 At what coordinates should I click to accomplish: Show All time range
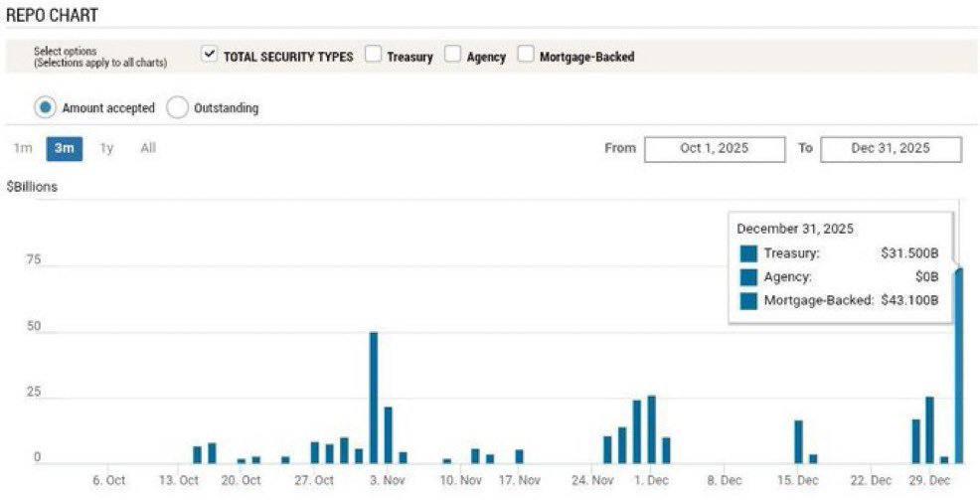coord(148,148)
